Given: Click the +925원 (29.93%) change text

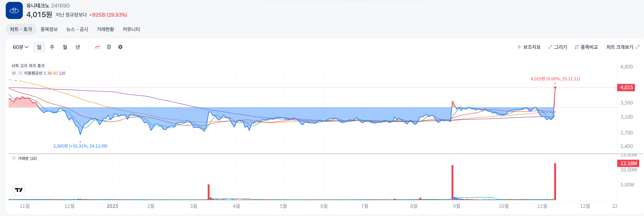Looking at the screenshot, I should pos(108,15).
